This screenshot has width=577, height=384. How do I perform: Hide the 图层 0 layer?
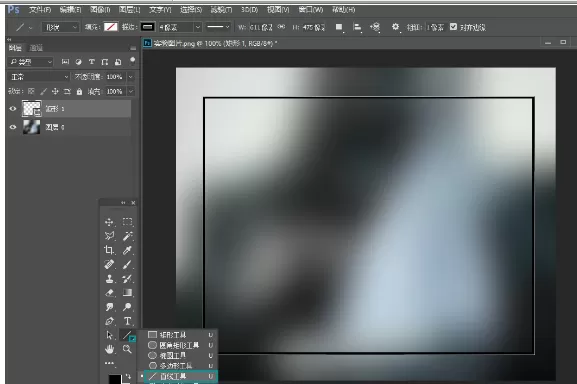pos(13,127)
